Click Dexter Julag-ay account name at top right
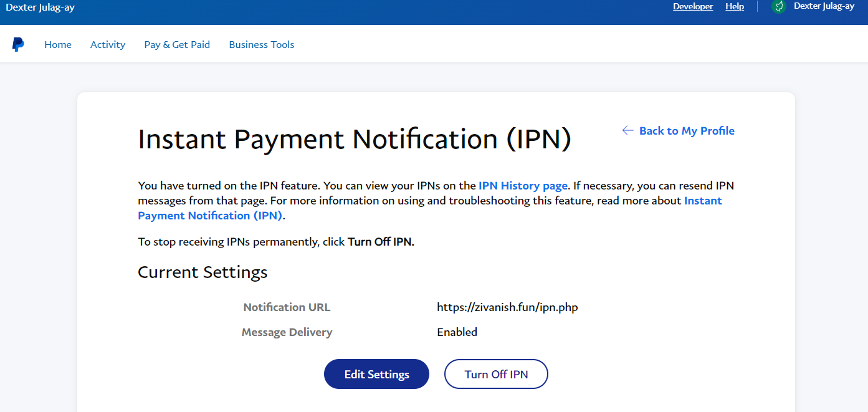This screenshot has width=868, height=412. pos(824,6)
